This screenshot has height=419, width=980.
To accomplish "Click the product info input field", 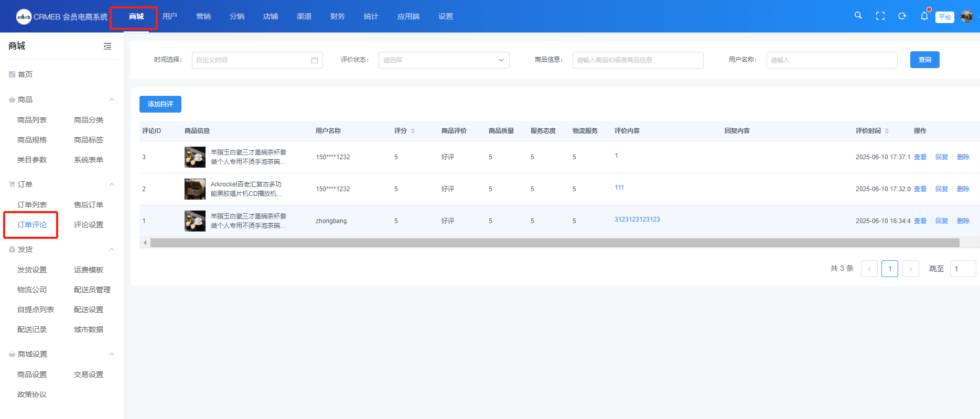I will pos(638,60).
